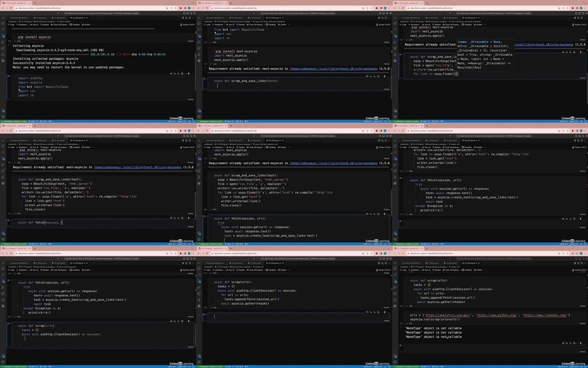The image size is (588, 368).
Task: Expand run options arrow beside import cell, top-left frame
Action: tap(10, 76)
